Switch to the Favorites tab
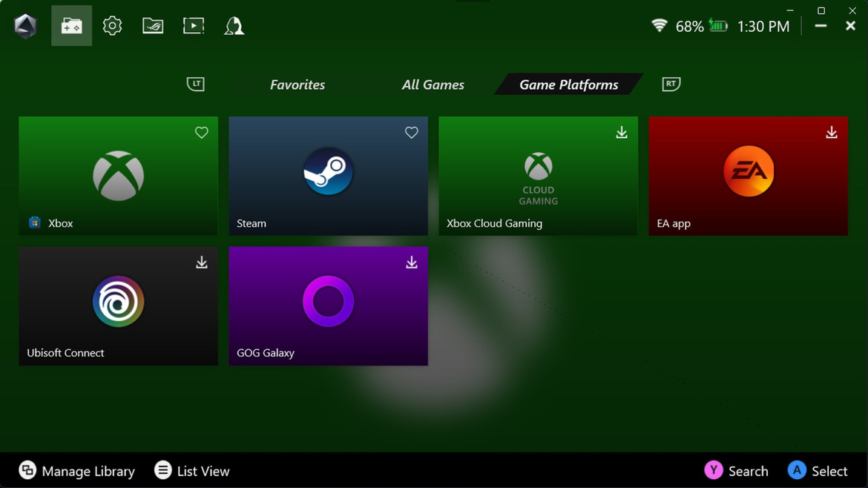The height and width of the screenshot is (488, 868). coord(297,85)
